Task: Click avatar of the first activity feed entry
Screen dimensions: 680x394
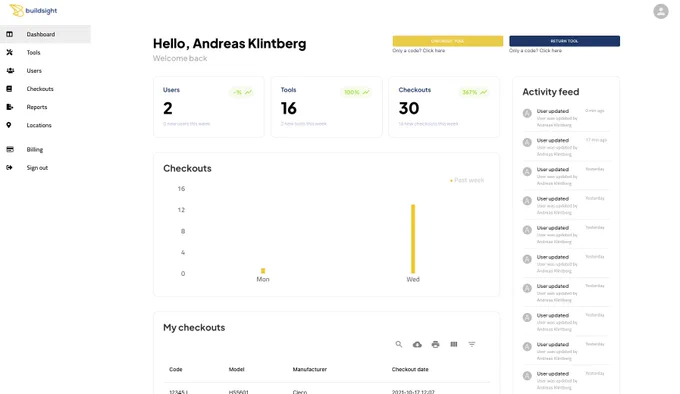Action: (x=527, y=114)
